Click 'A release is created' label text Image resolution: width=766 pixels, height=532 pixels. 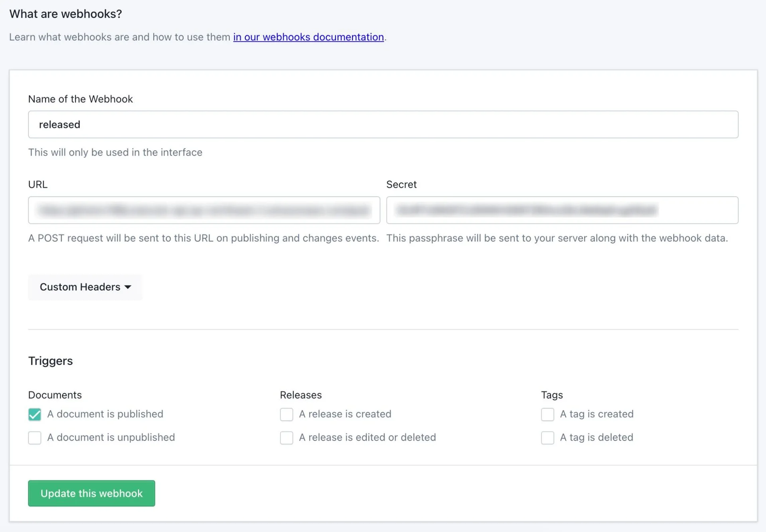click(345, 414)
